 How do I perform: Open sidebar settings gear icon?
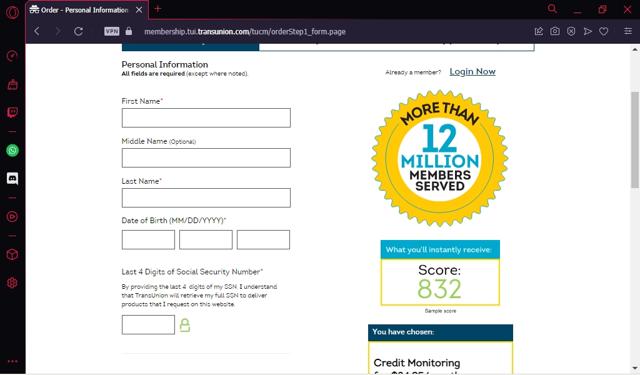point(12,282)
